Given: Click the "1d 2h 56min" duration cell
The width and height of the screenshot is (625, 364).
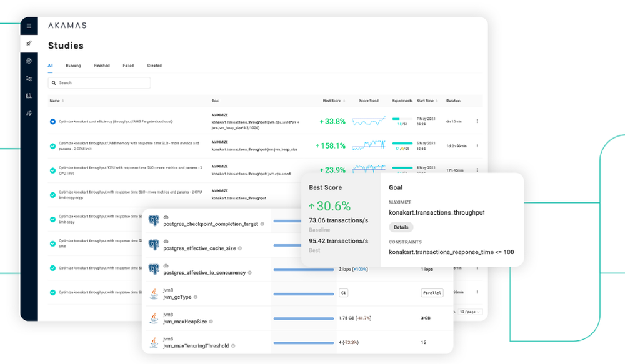Looking at the screenshot, I should (456, 146).
